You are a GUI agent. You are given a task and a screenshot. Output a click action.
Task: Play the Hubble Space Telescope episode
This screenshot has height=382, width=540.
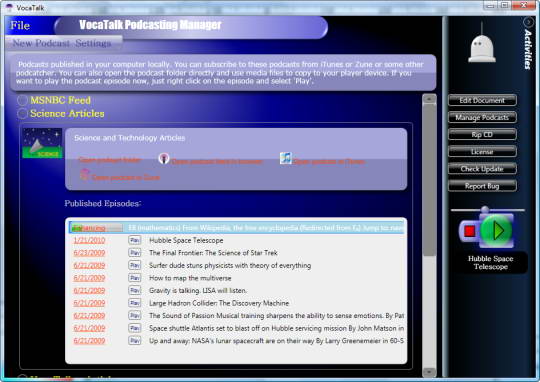tap(135, 240)
